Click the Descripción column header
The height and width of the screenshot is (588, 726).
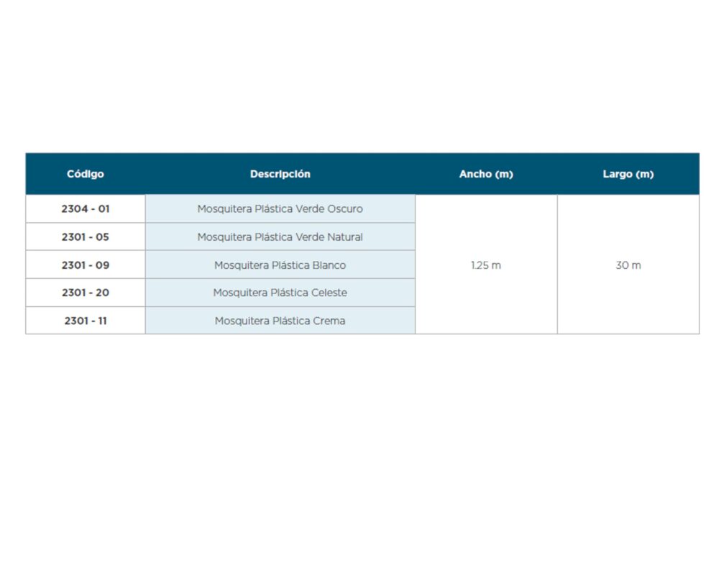(x=280, y=174)
